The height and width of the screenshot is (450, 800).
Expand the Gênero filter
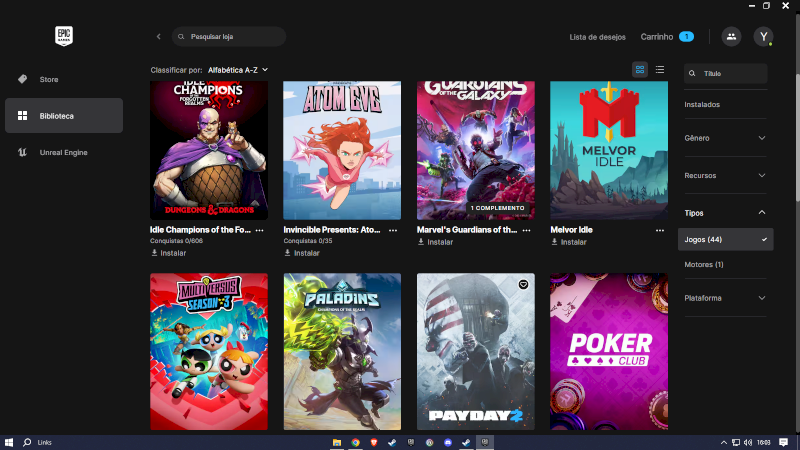(725, 138)
